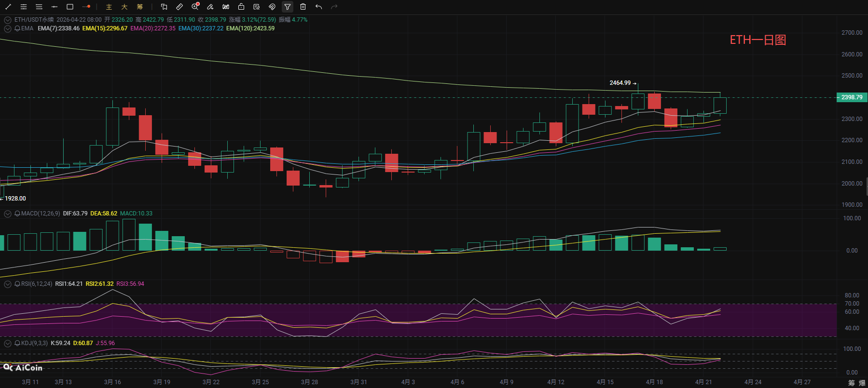868x388 pixels.
Task: Collapse the KDJ indicator panel
Action: coord(8,343)
